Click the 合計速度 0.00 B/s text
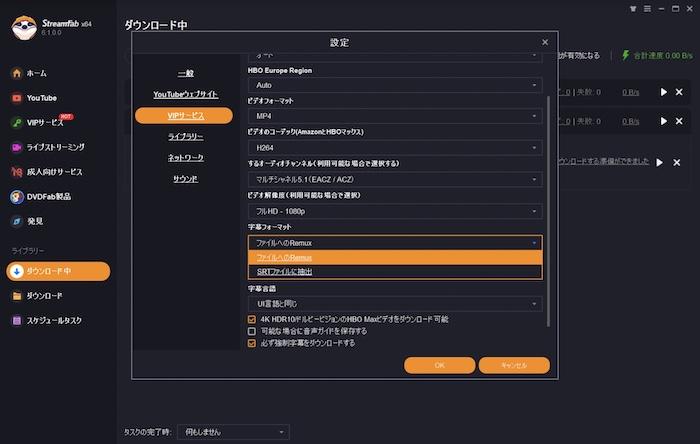Viewport: 700px width, 444px height. (663, 56)
